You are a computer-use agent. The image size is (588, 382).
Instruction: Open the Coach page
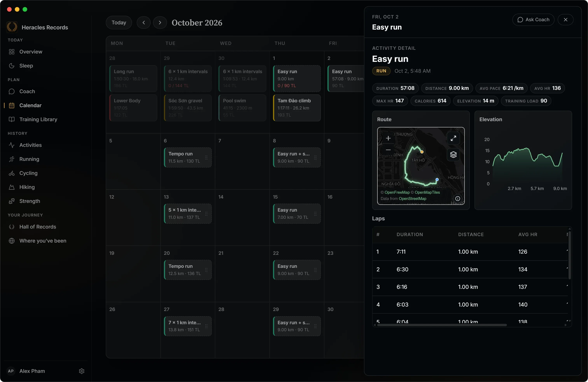tap(46, 91)
